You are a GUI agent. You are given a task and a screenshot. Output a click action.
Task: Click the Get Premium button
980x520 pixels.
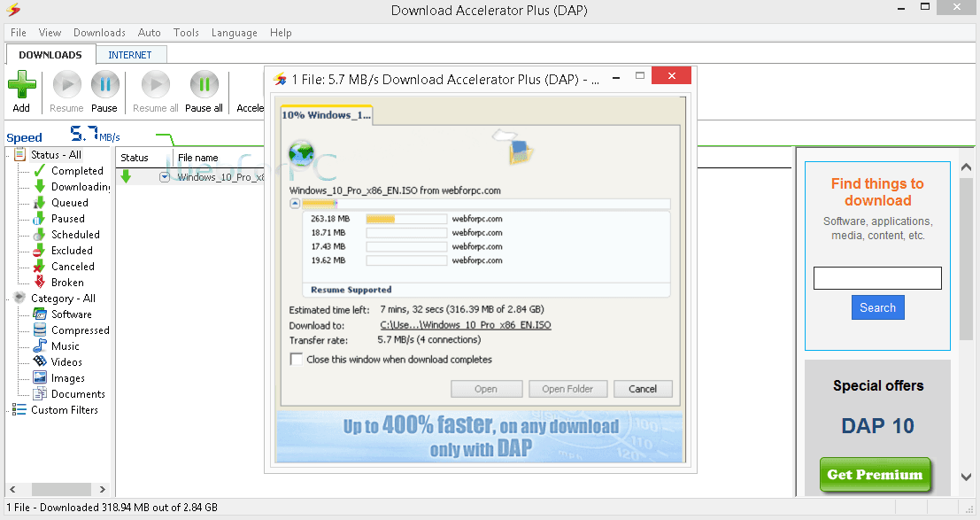(x=875, y=474)
